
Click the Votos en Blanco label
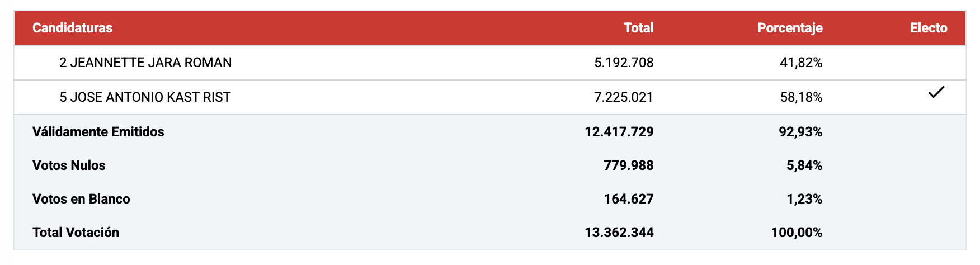pyautogui.click(x=81, y=199)
